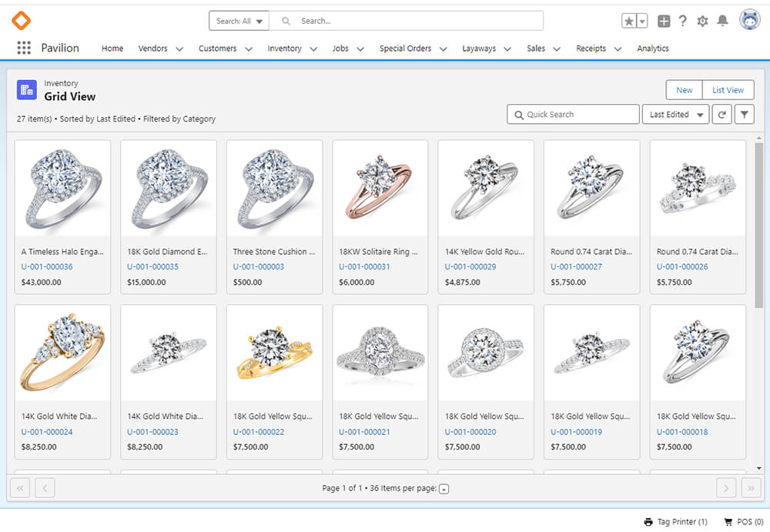Go to first page double-arrow button
Viewport: 770px width, 532px height.
20,488
